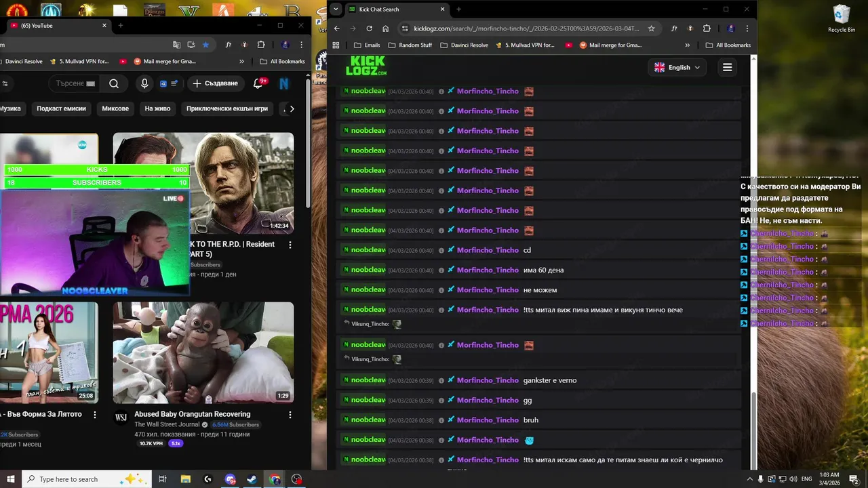Open Morfincho_Tincho link in the 'cd' message
The height and width of the screenshot is (488, 868).
pyautogui.click(x=488, y=250)
